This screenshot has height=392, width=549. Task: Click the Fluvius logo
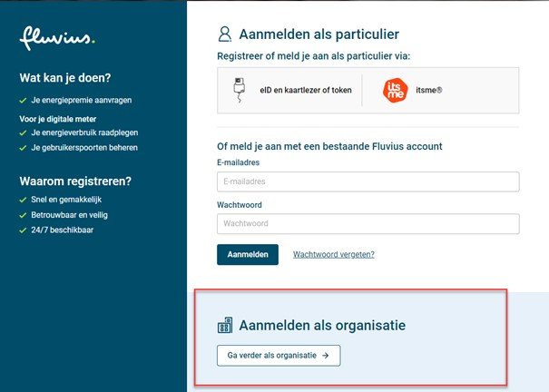point(56,39)
